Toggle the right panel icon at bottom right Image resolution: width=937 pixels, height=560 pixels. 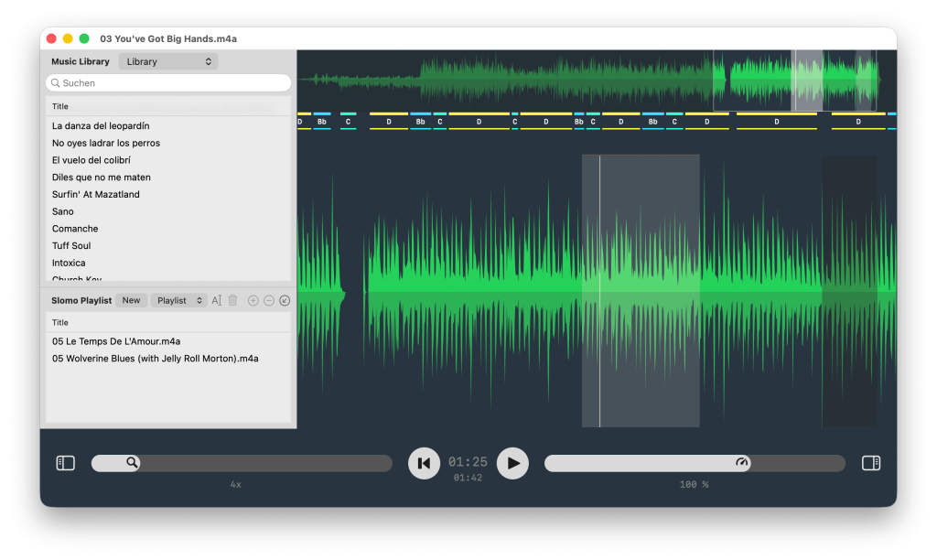tap(871, 462)
